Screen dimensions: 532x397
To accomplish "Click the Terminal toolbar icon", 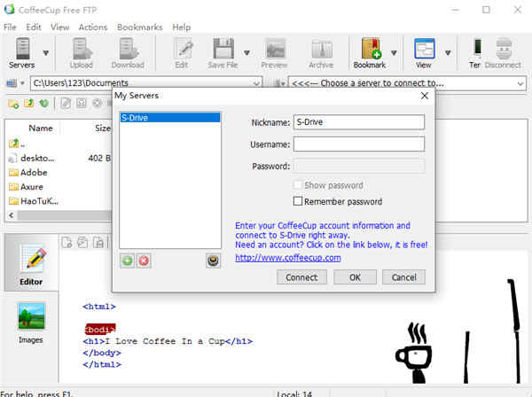I will 475,53.
